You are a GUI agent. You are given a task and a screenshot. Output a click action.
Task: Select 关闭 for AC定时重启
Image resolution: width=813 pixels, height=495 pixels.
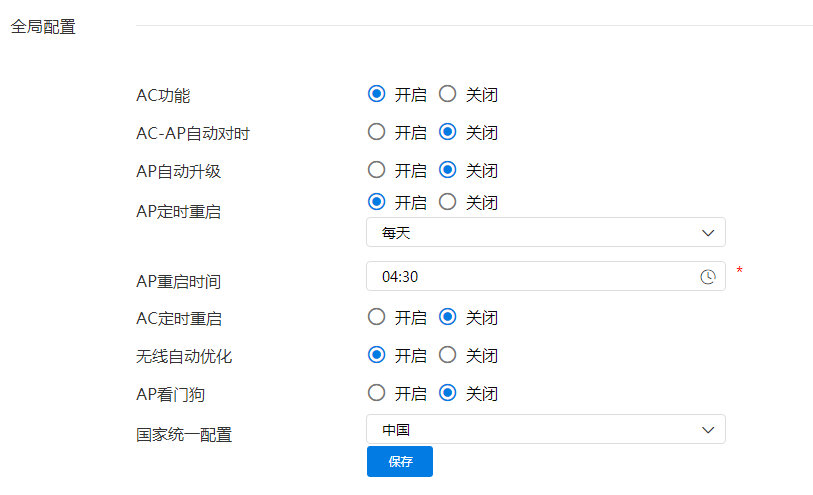tap(448, 317)
